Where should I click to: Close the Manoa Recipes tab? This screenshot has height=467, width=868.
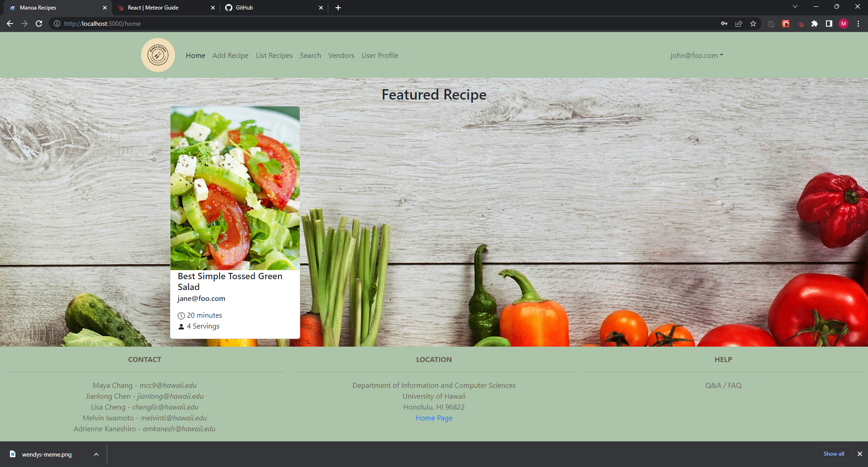pyautogui.click(x=105, y=8)
